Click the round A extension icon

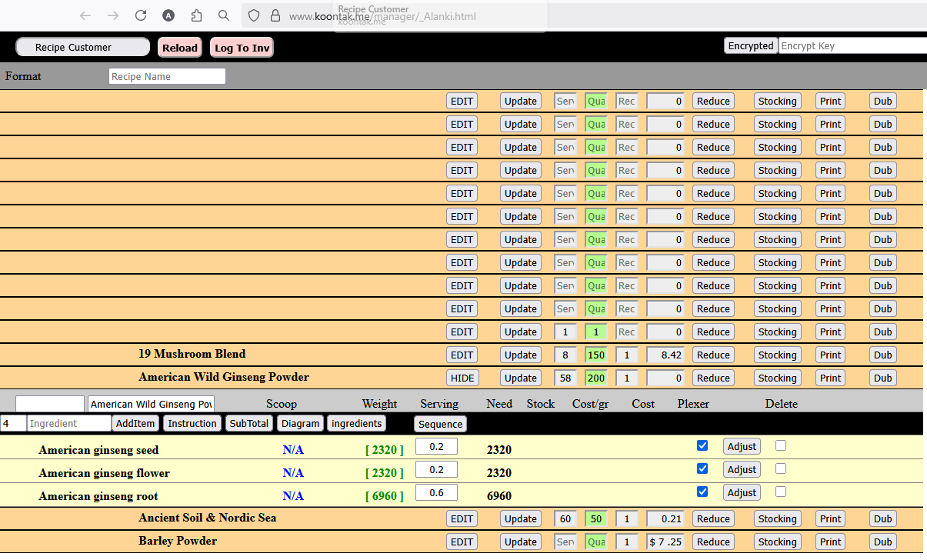pyautogui.click(x=168, y=15)
